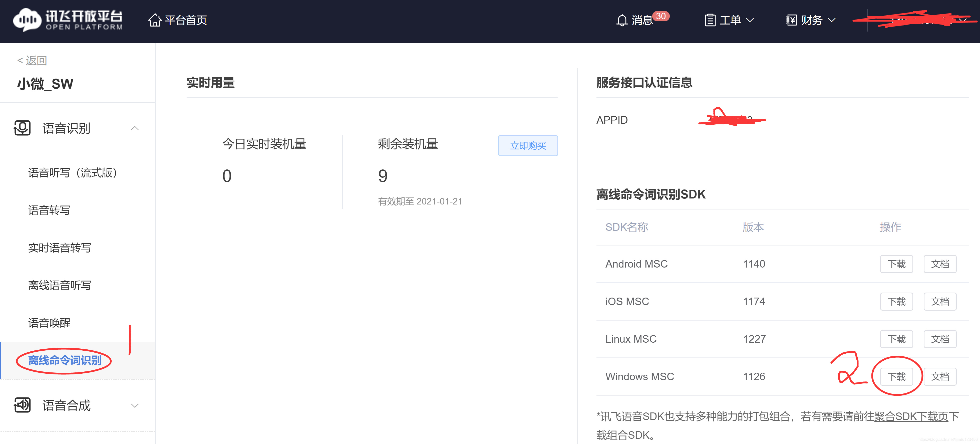Click the 语音合成 speaker icon

(x=22, y=405)
